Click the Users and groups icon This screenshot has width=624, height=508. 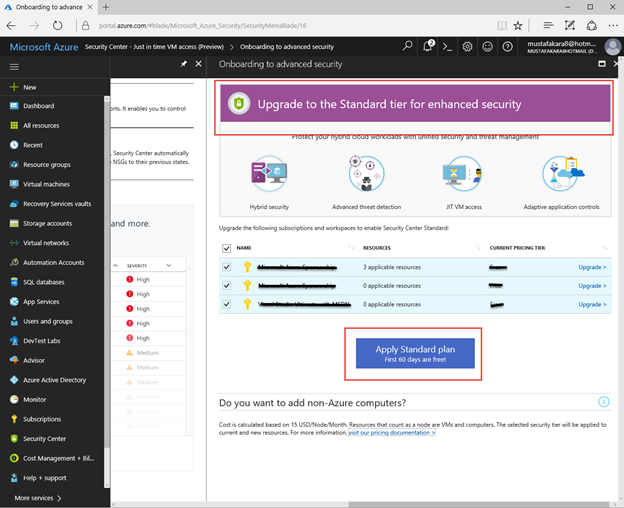click(14, 321)
